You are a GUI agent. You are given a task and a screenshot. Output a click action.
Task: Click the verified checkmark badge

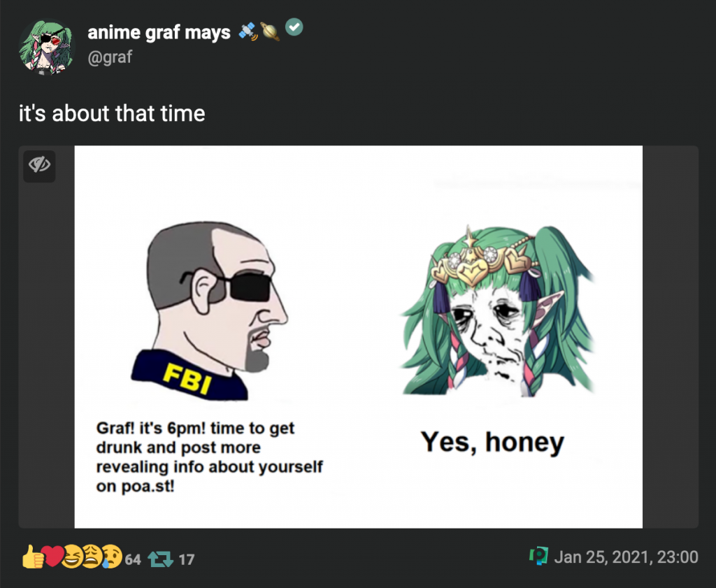(x=294, y=27)
